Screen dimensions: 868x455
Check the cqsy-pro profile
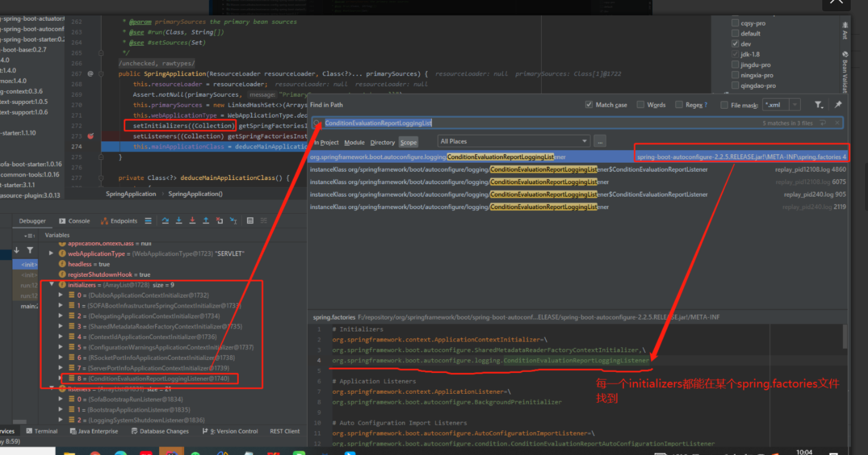[x=736, y=23]
